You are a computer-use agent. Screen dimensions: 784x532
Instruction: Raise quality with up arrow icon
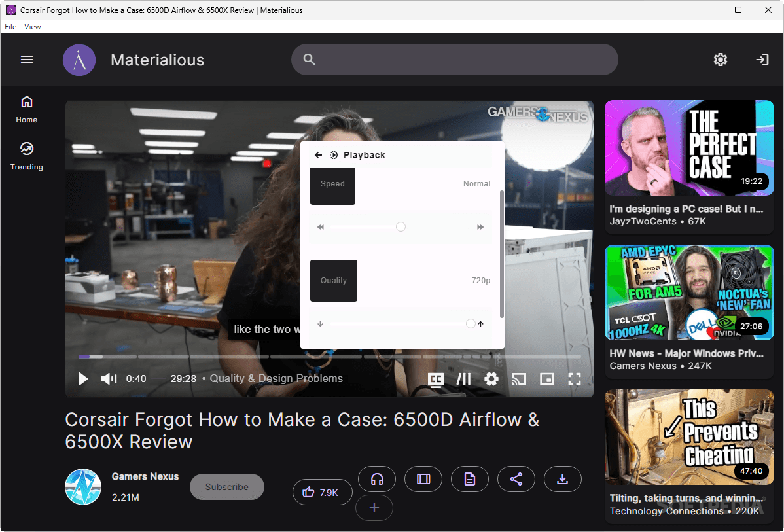click(x=480, y=324)
